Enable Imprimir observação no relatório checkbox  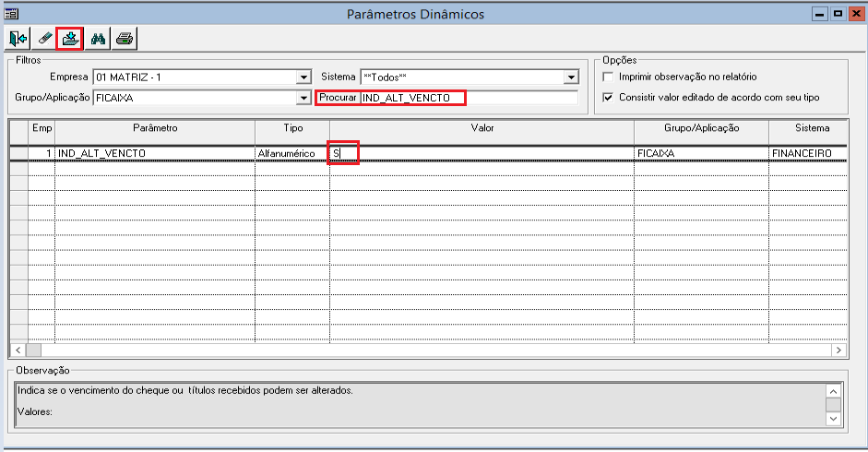[x=608, y=77]
